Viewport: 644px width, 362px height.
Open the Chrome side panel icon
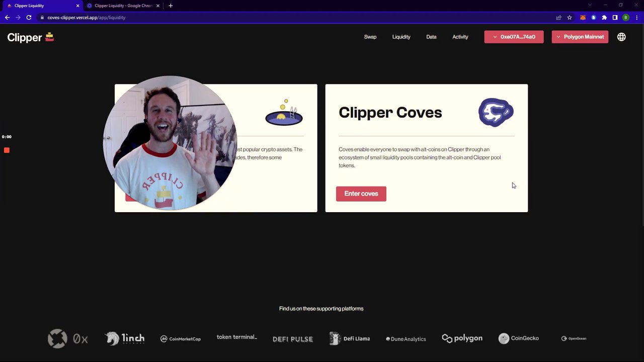[615, 18]
